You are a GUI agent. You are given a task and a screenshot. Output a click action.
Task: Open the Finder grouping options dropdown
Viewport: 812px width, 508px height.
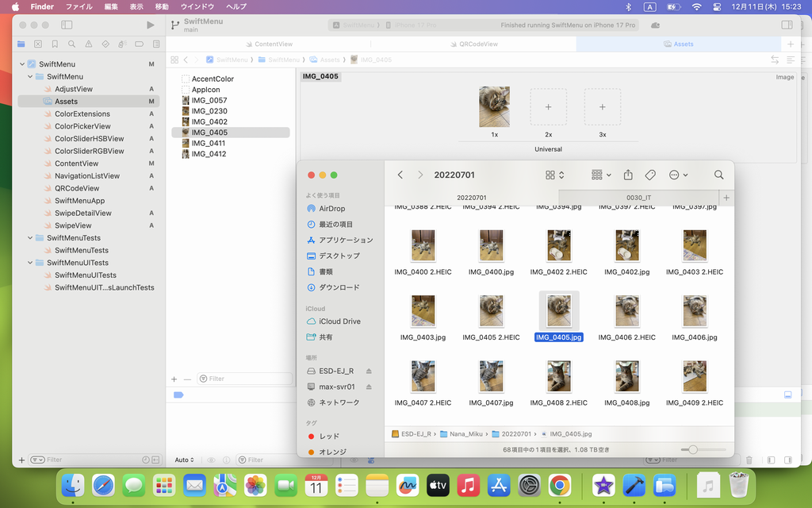pos(602,175)
